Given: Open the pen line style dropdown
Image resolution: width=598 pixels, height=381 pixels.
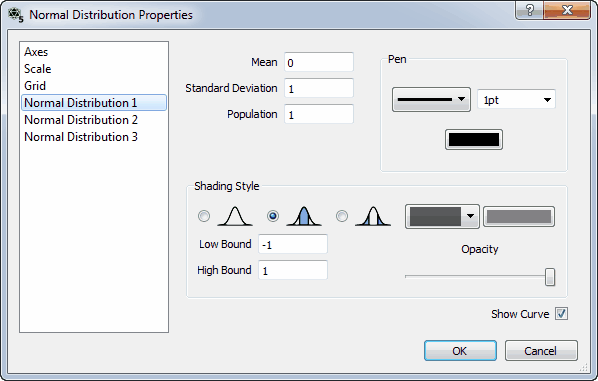Looking at the screenshot, I should [x=431, y=100].
